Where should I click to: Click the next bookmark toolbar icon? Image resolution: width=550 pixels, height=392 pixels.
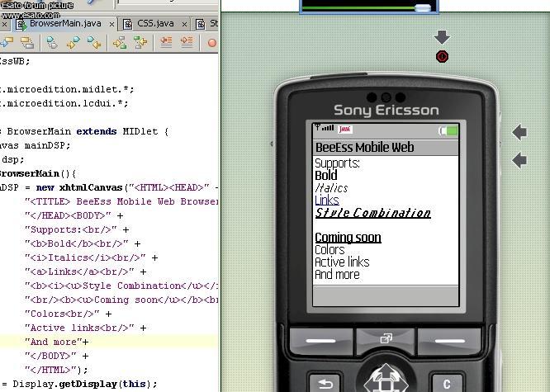[140, 43]
